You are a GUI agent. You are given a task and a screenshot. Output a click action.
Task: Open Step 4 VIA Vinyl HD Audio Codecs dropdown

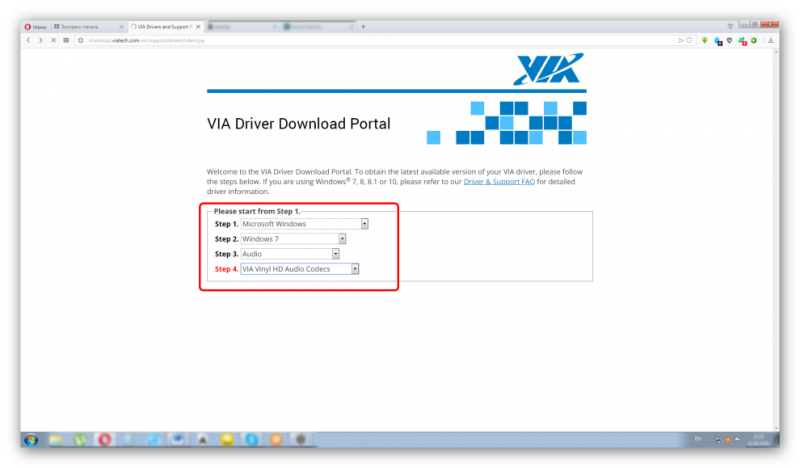tap(299, 269)
